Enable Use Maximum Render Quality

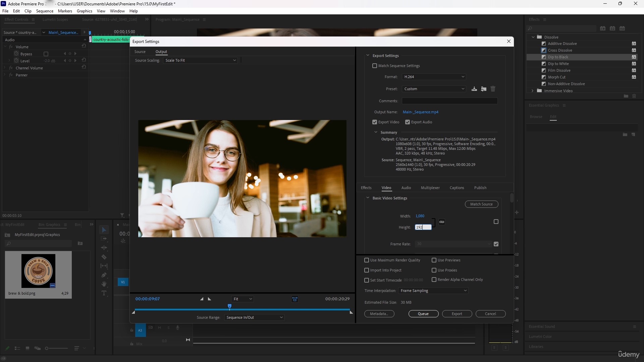(x=367, y=260)
